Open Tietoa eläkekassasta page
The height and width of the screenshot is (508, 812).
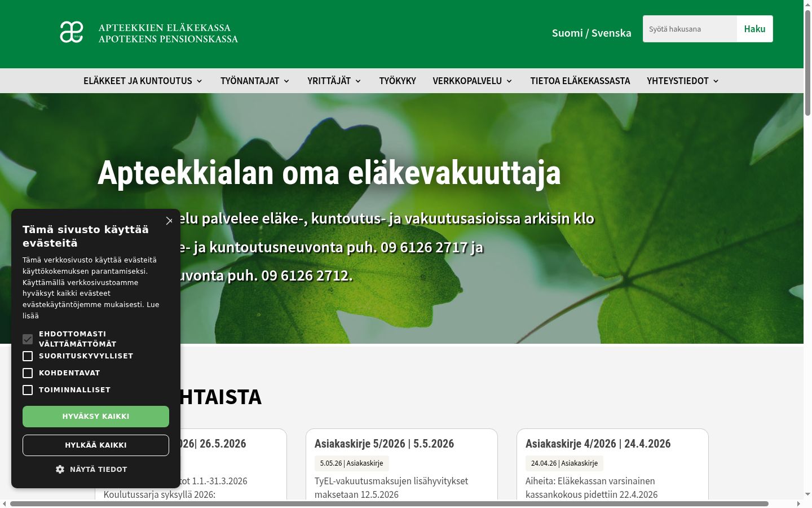point(580,81)
